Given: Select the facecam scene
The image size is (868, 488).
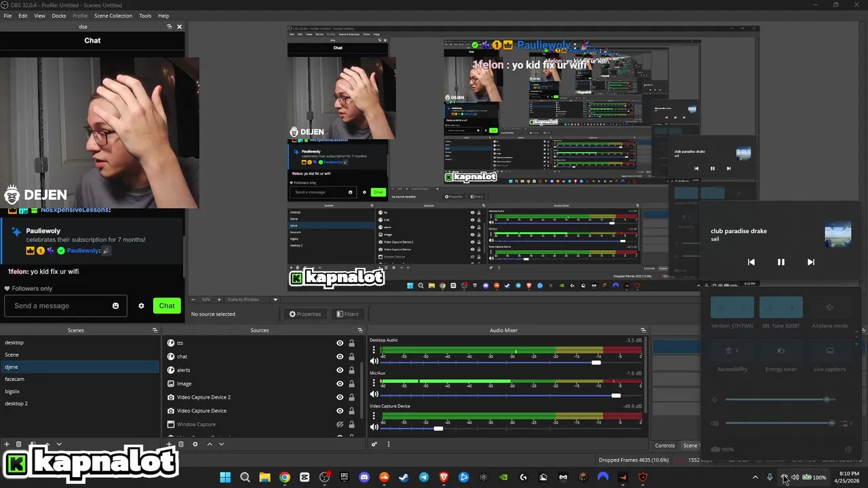Looking at the screenshot, I should pos(80,379).
